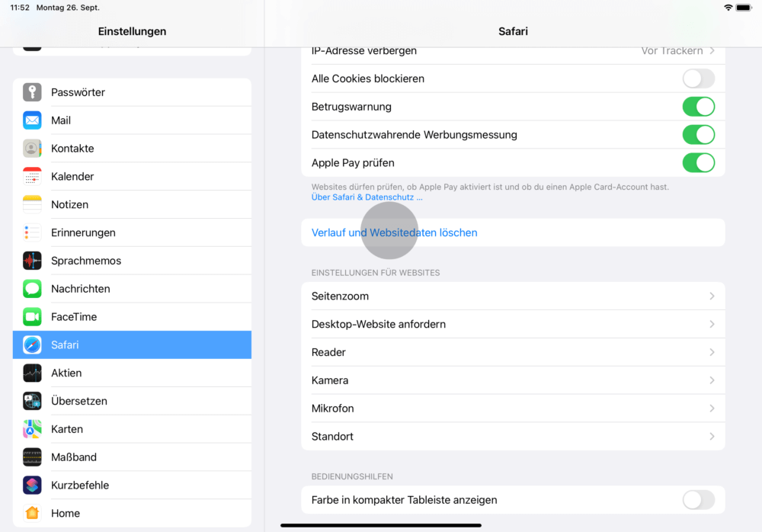Open Reader settings chevron
This screenshot has width=762, height=532.
click(712, 352)
